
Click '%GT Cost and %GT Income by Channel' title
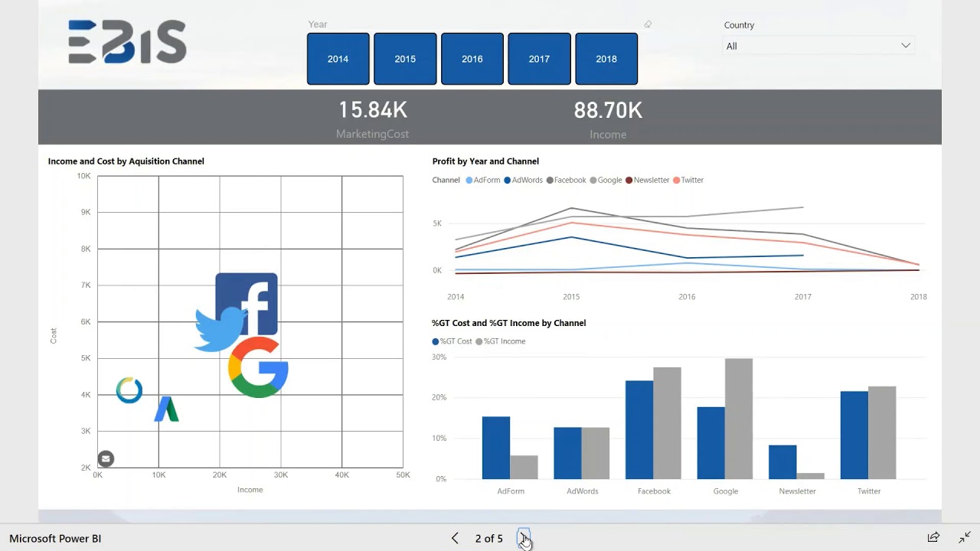click(x=508, y=323)
